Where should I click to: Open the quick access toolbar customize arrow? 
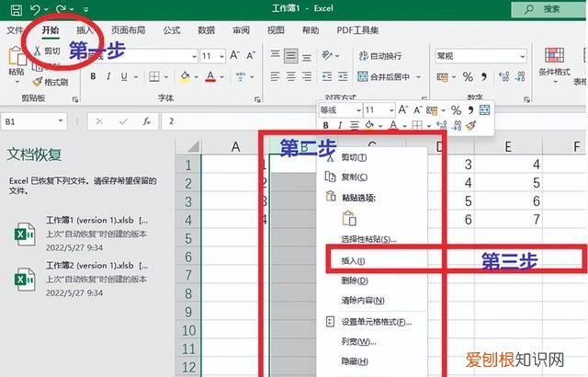85,10
